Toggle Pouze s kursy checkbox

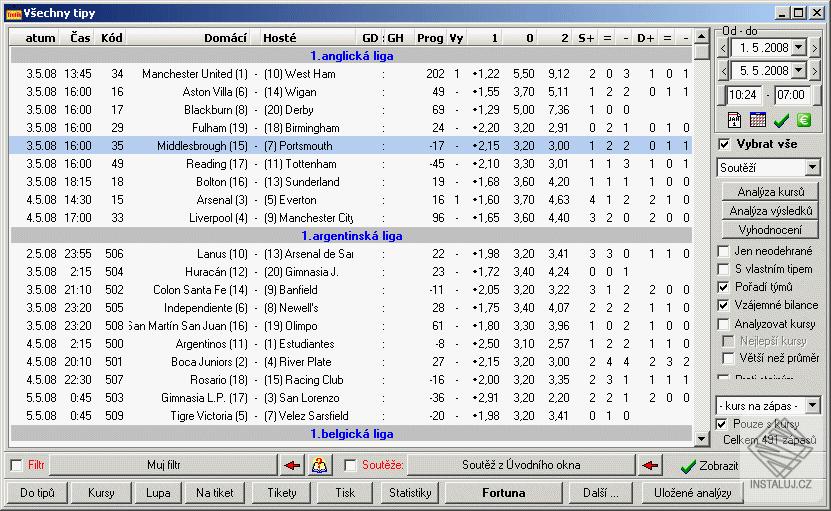(x=722, y=424)
